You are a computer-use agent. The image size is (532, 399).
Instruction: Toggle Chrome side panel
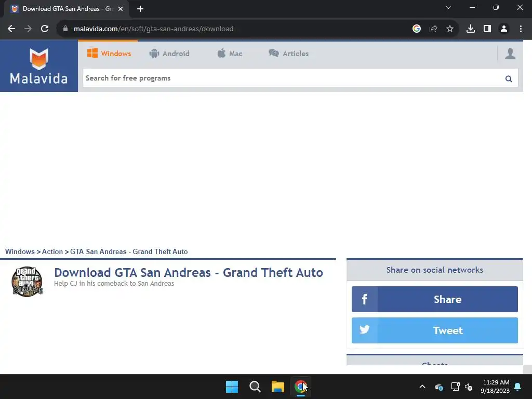coord(487,29)
